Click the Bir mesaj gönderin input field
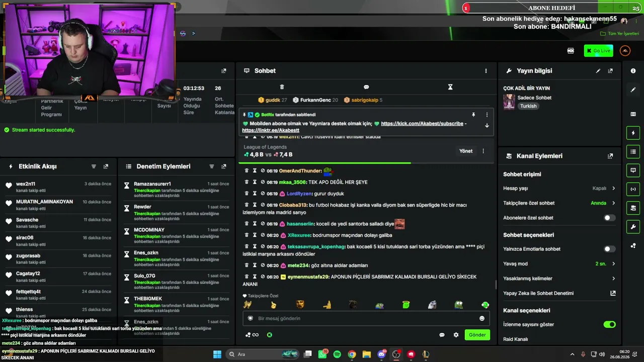The width and height of the screenshot is (644, 362). (366, 318)
